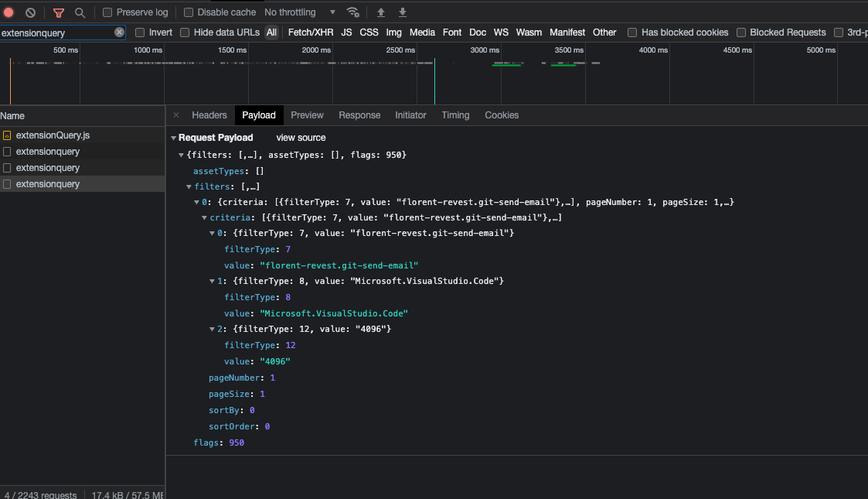Open the search magnifier icon
The height and width of the screenshot is (499, 868).
(80, 12)
